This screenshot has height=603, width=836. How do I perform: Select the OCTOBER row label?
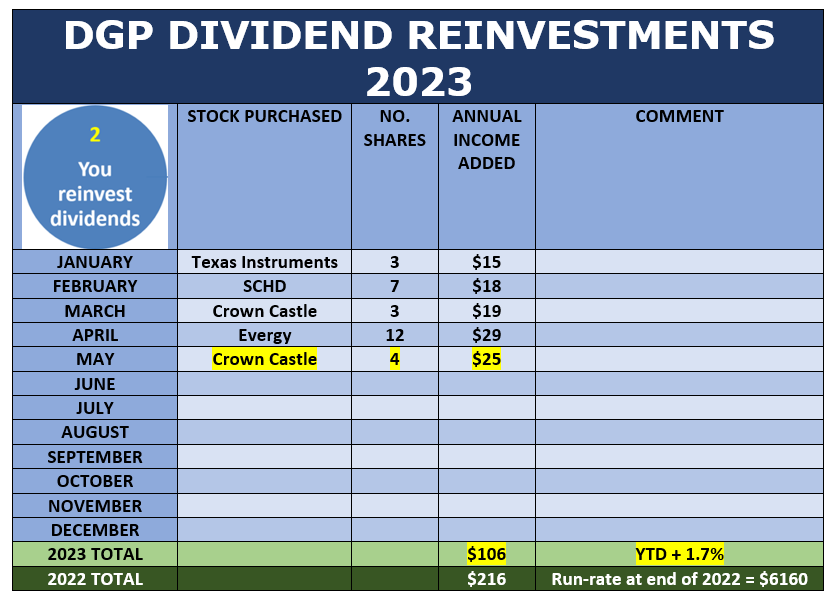[x=95, y=481]
